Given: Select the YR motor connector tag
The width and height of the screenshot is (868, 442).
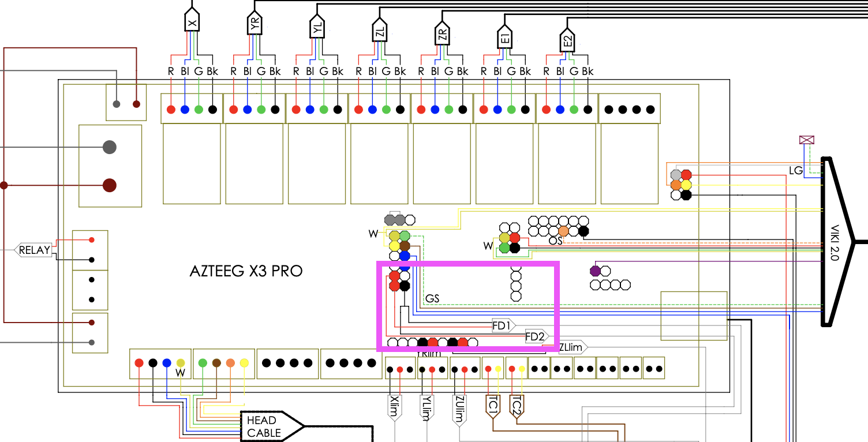Looking at the screenshot, I should point(255,24).
